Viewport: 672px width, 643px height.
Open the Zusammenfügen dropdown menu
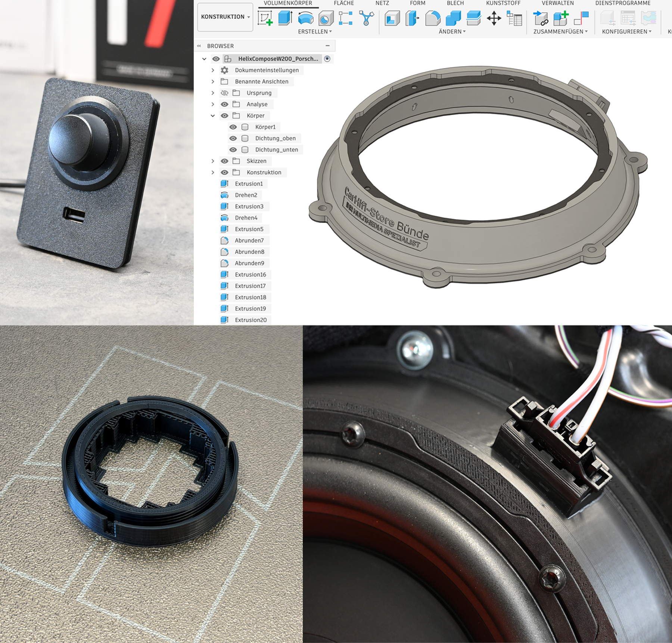point(560,32)
